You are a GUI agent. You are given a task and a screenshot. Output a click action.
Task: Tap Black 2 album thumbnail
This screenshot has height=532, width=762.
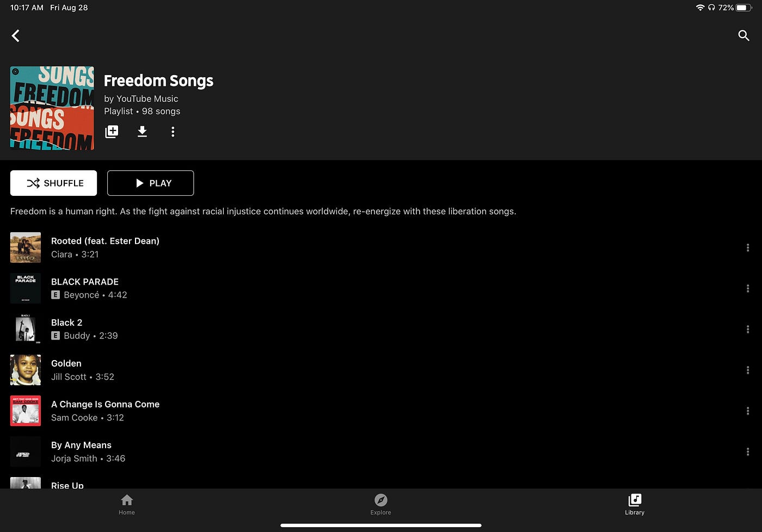(26, 329)
